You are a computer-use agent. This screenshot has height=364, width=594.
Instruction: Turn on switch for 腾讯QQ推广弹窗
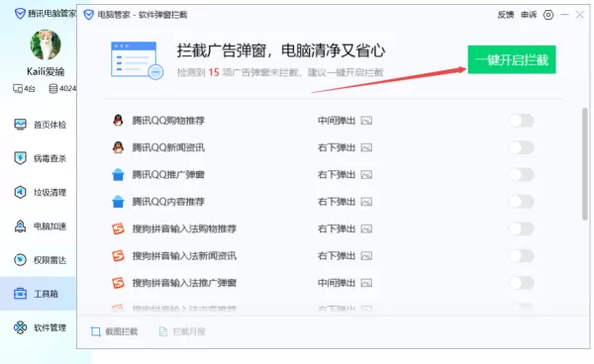(522, 175)
